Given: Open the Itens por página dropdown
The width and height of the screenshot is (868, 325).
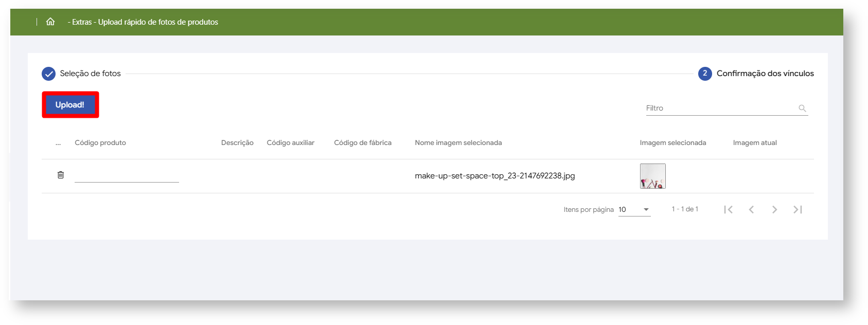Looking at the screenshot, I should [634, 209].
